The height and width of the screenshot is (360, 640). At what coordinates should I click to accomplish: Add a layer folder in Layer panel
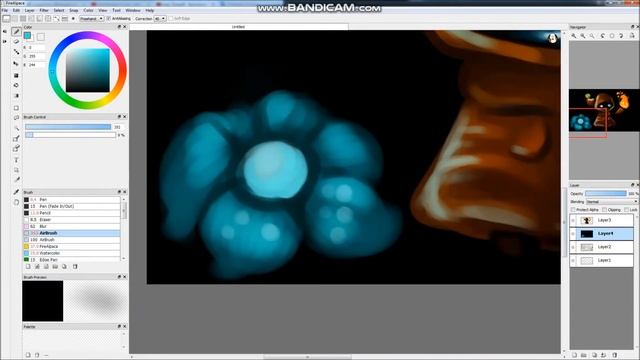point(584,355)
